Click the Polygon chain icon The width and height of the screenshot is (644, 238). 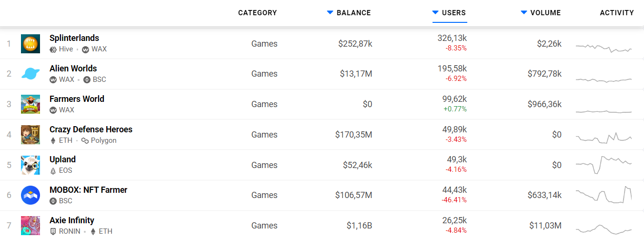pyautogui.click(x=85, y=140)
